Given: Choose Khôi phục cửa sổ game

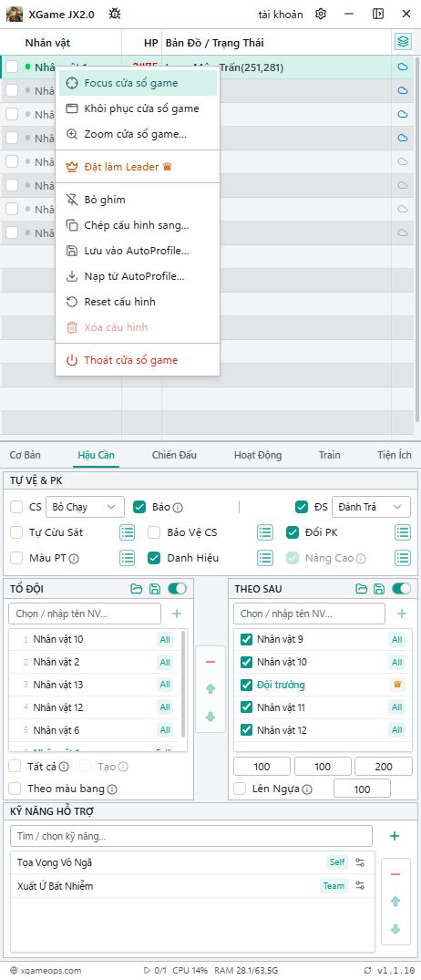Looking at the screenshot, I should click(138, 108).
